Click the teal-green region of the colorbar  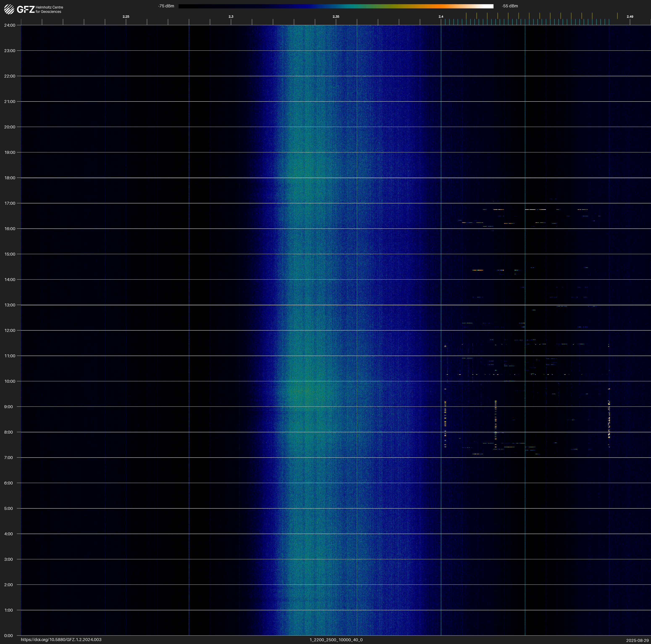pos(354,6)
